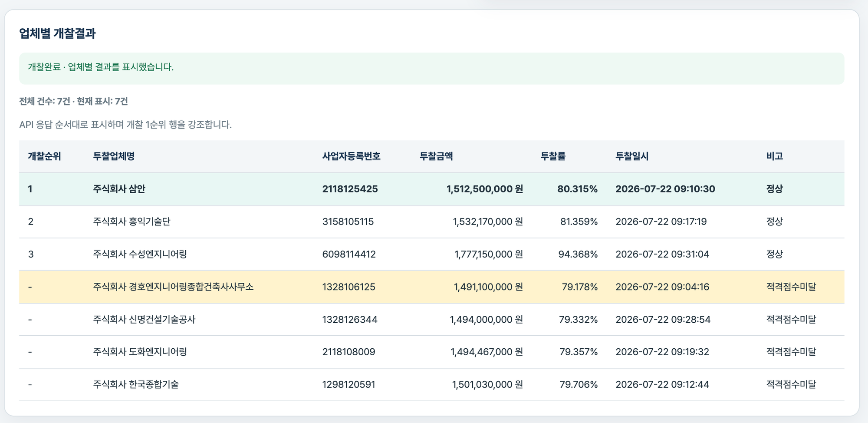Click the 투찰금액 column header
This screenshot has width=868, height=423.
[x=436, y=156]
